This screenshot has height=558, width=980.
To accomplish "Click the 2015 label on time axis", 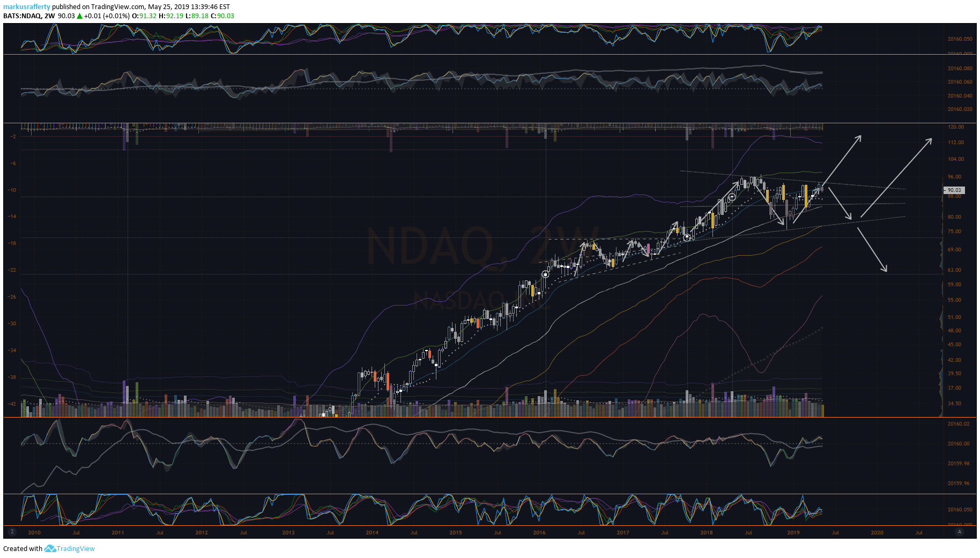I will click(x=456, y=532).
